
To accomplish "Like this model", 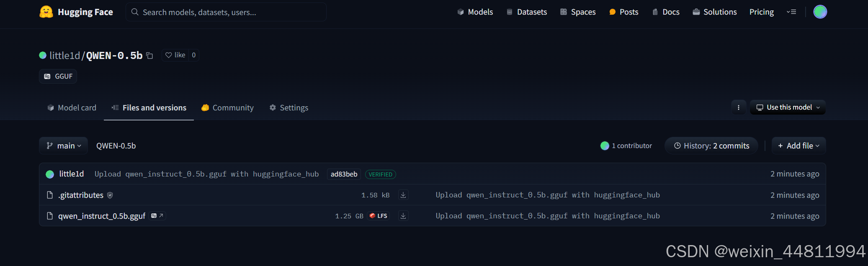I will tap(175, 55).
